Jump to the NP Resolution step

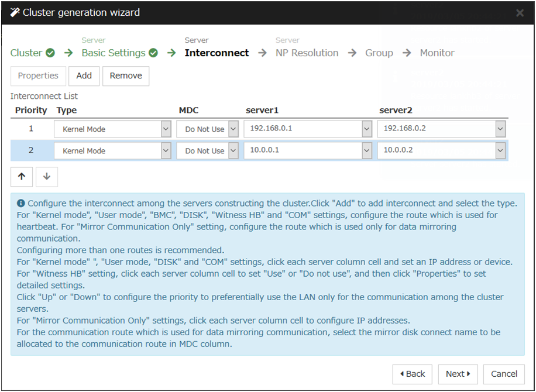pyautogui.click(x=307, y=53)
